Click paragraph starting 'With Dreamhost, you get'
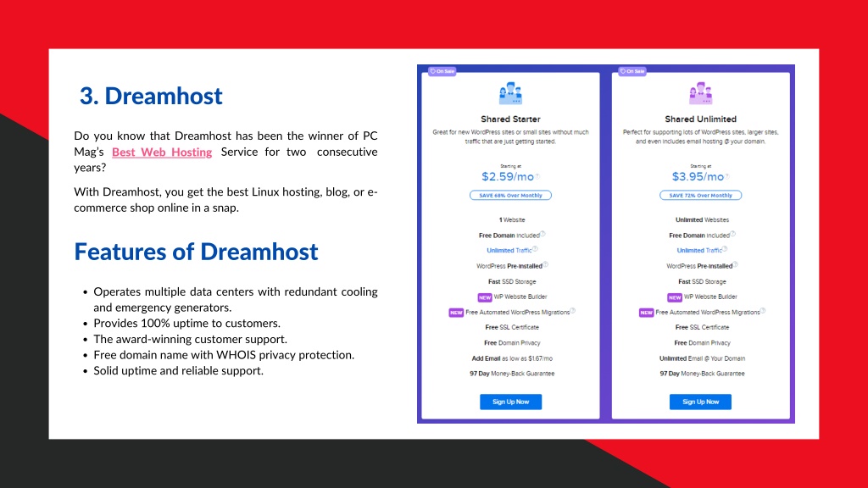Viewport: 868px width, 488px height. pos(225,200)
